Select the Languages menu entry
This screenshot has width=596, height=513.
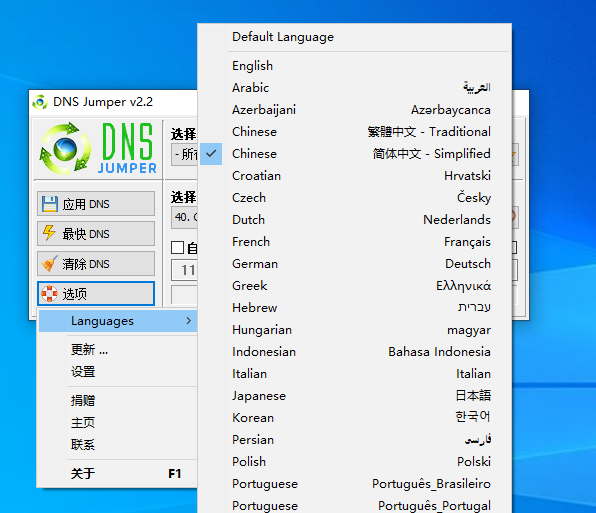118,321
